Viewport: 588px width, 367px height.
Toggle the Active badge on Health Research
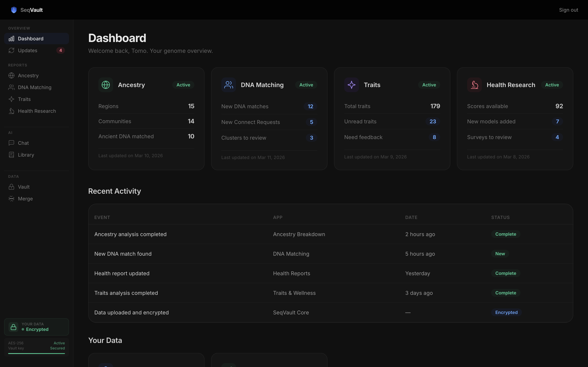point(552,85)
